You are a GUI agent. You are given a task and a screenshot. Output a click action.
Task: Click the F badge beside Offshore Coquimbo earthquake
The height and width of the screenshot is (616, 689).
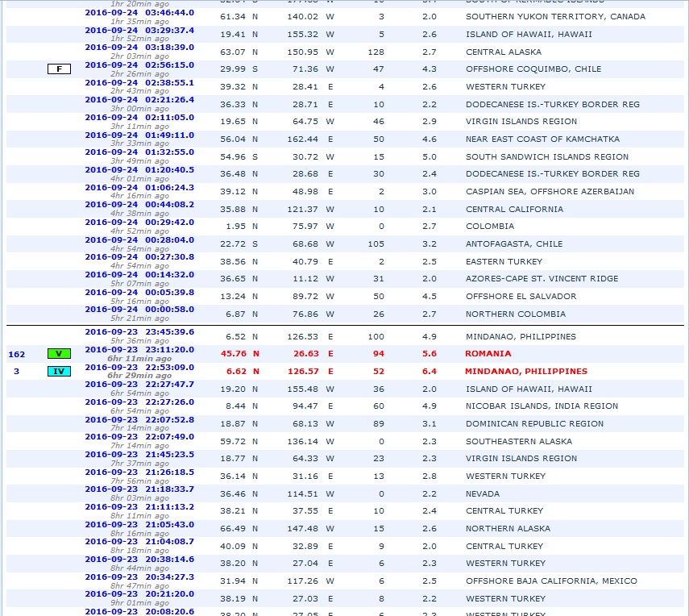point(59,69)
